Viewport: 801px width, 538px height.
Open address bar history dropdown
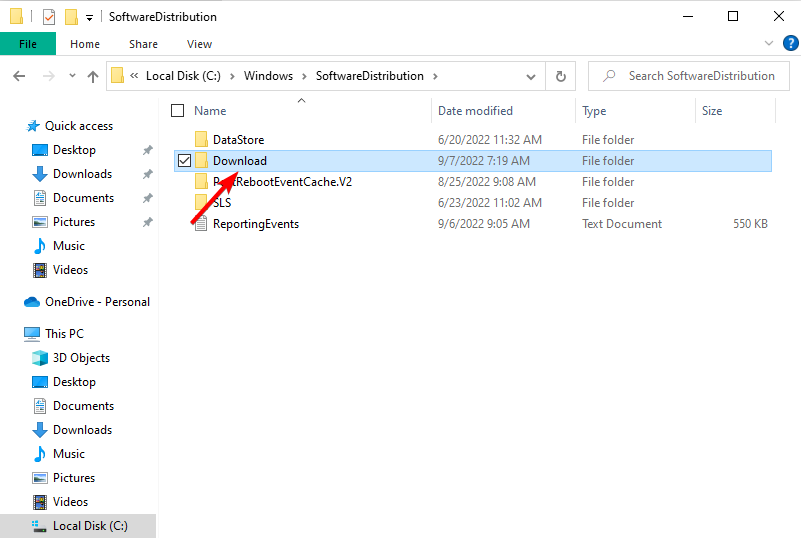531,77
